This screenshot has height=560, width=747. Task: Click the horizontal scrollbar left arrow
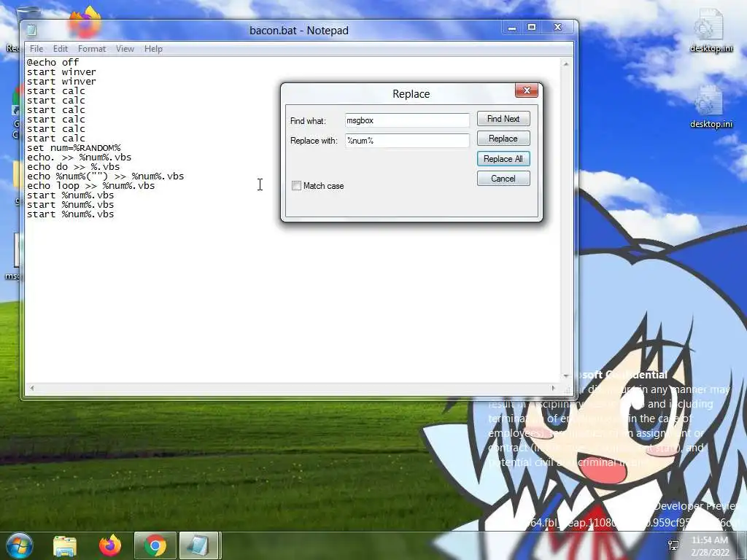coord(32,388)
